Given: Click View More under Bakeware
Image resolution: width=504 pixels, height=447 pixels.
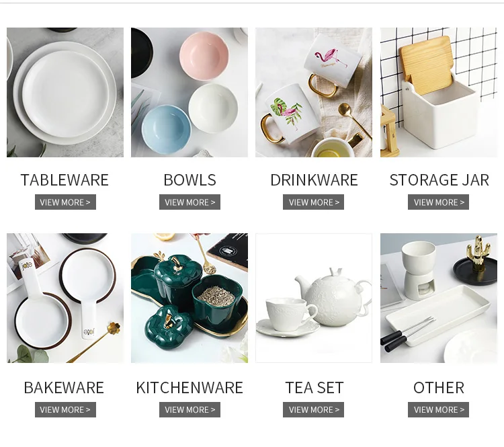Looking at the screenshot, I should [x=65, y=410].
